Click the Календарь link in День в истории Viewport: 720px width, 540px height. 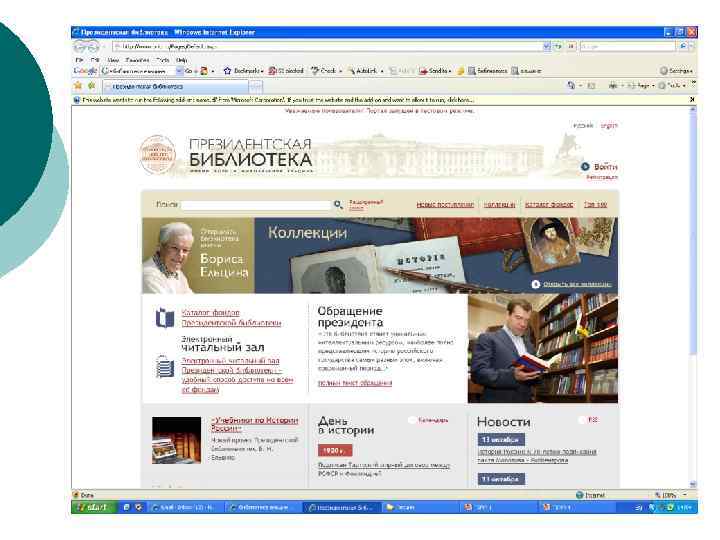point(433,420)
